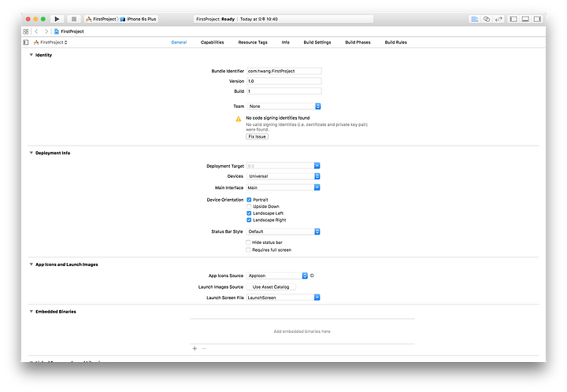Click FirstProject in the jump bar
This screenshot has height=392, width=567.
point(69,31)
